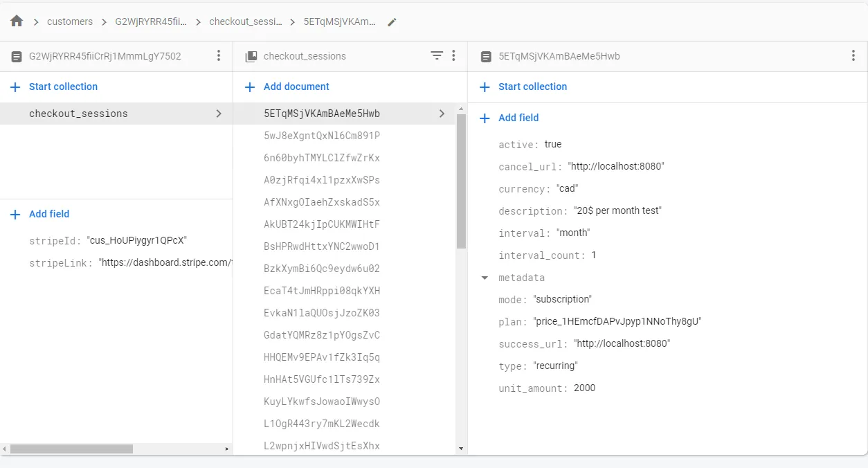Click the left panel horizontal scrollbar
This screenshot has width=868, height=468.
(x=71, y=449)
